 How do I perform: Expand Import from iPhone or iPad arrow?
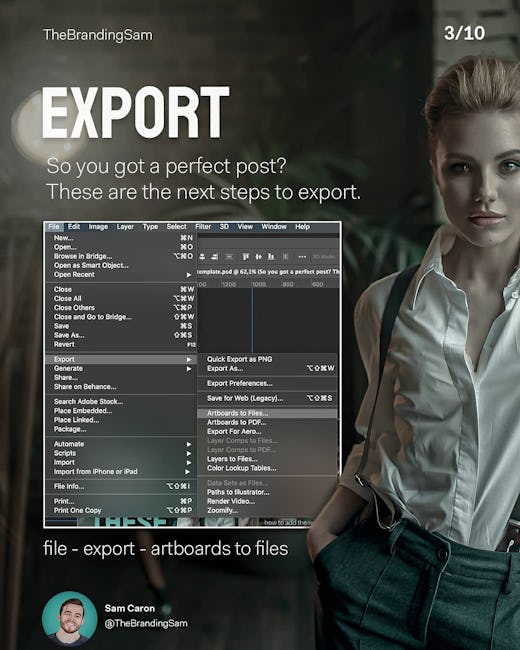pos(188,472)
